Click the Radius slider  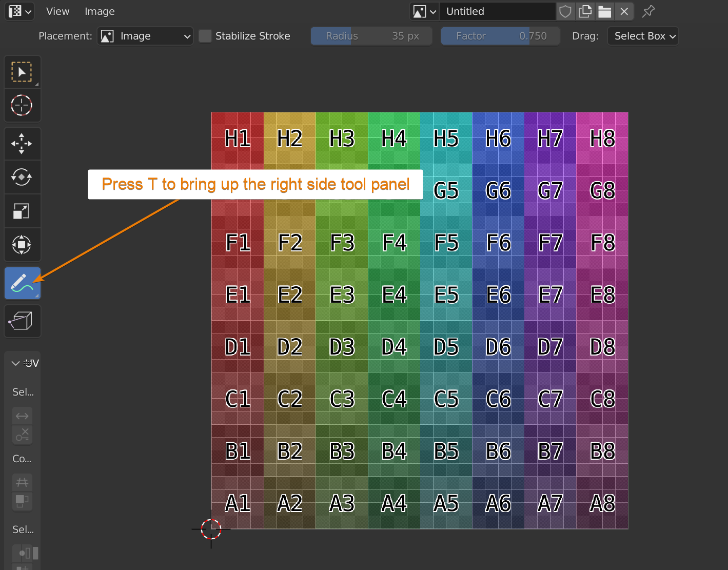[371, 36]
